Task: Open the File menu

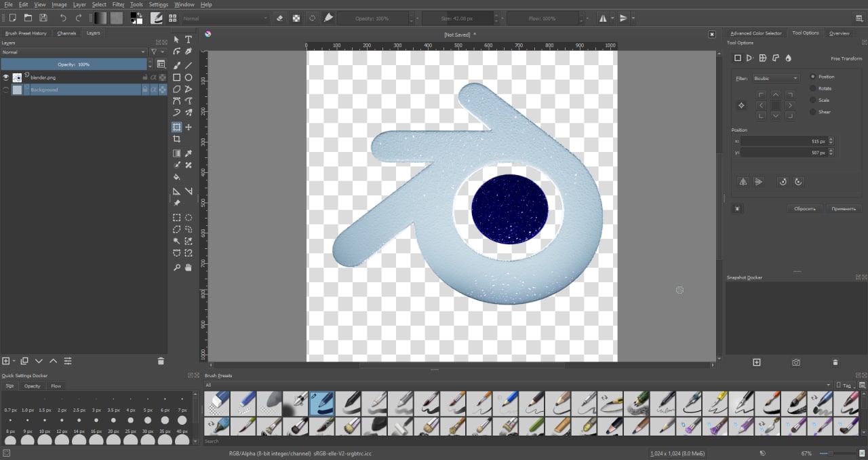Action: (x=8, y=4)
